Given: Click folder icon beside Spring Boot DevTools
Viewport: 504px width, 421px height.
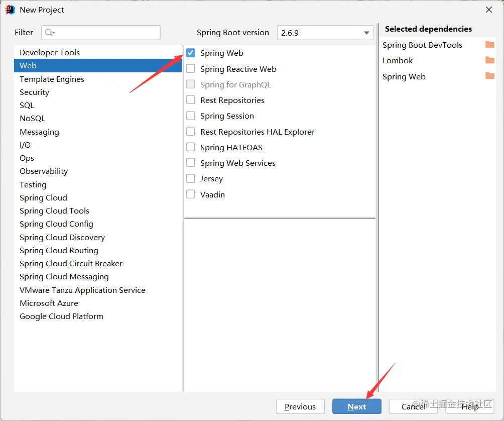Looking at the screenshot, I should pos(489,44).
